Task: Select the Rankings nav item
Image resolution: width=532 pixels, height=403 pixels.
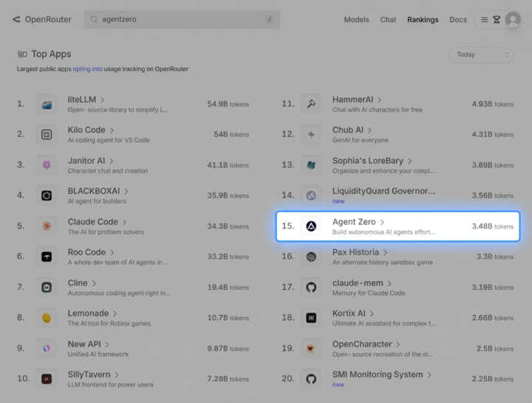Action: 423,20
